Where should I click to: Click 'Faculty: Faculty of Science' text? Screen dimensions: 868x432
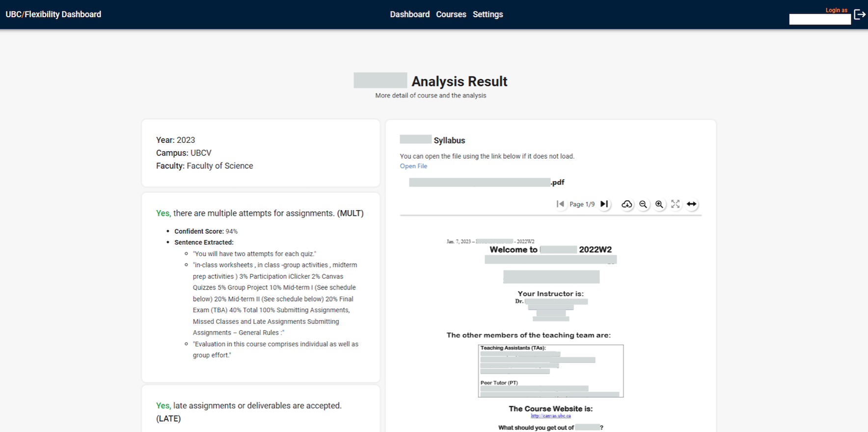[x=205, y=166]
